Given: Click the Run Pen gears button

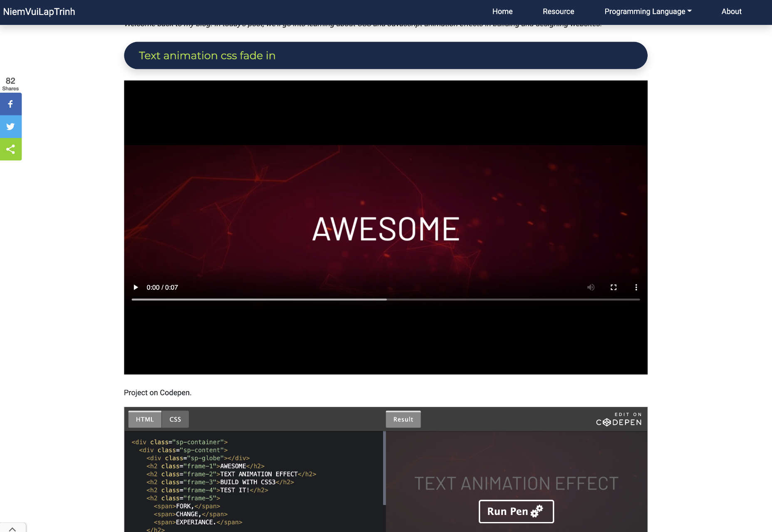Looking at the screenshot, I should tap(516, 511).
